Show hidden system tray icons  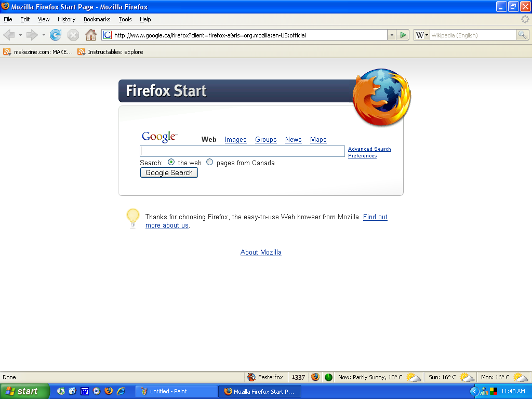tap(474, 392)
